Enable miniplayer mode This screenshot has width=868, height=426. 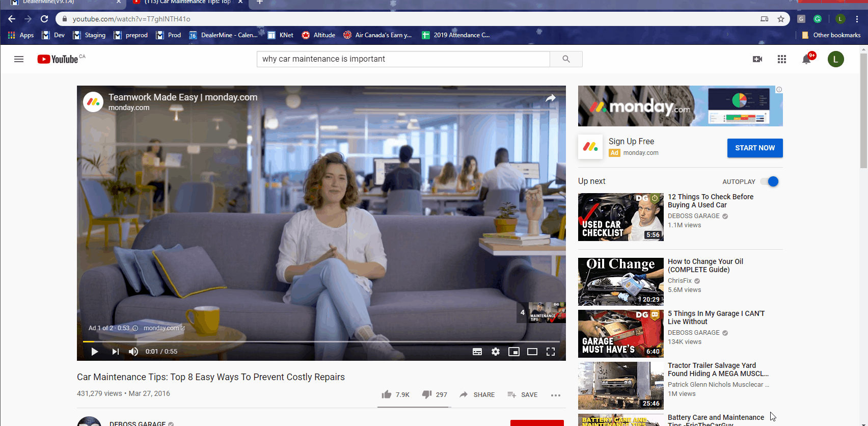pyautogui.click(x=514, y=352)
